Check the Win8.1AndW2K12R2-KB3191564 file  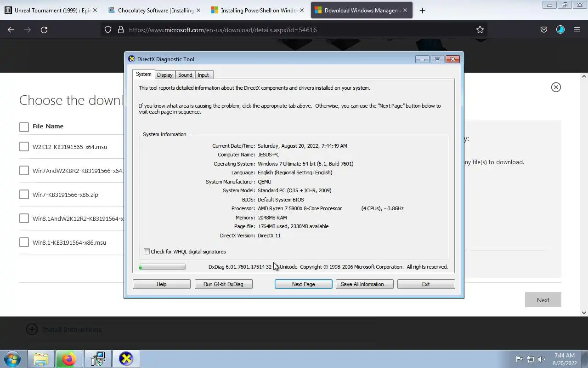click(24, 218)
